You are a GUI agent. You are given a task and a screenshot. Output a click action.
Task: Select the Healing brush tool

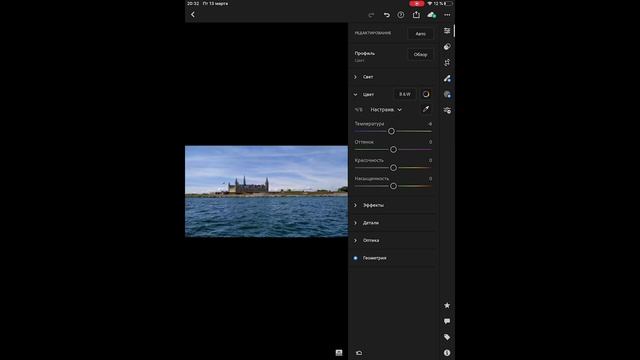pos(447,78)
